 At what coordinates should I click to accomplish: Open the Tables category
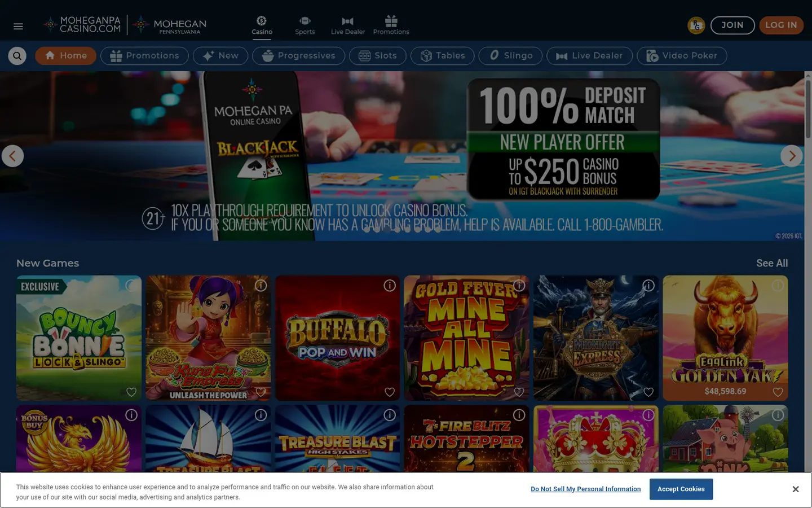(x=443, y=56)
